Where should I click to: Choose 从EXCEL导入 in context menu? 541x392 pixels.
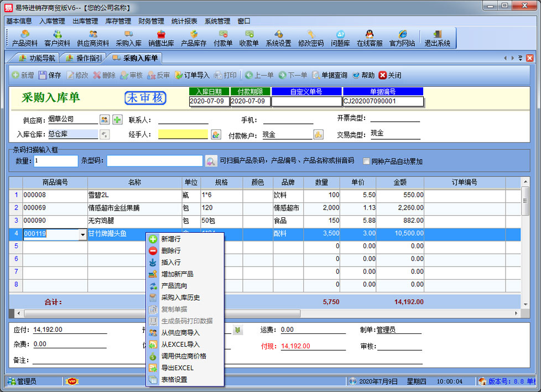(185, 344)
